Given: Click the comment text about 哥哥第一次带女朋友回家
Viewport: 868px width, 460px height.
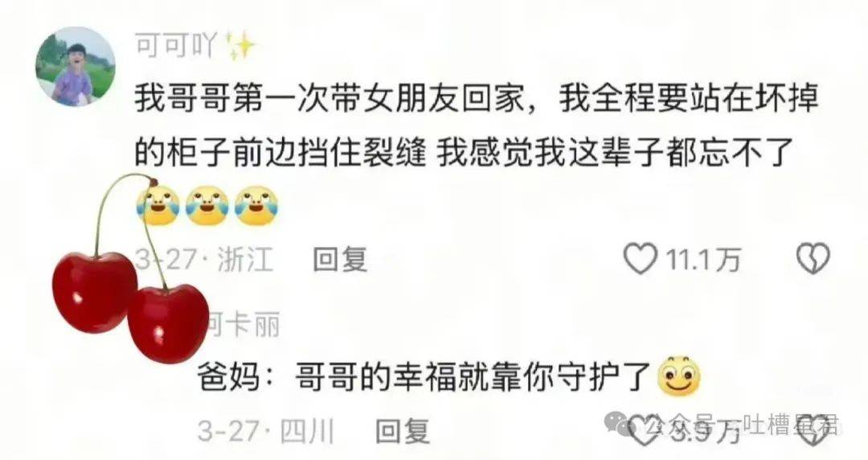Looking at the screenshot, I should [476, 126].
